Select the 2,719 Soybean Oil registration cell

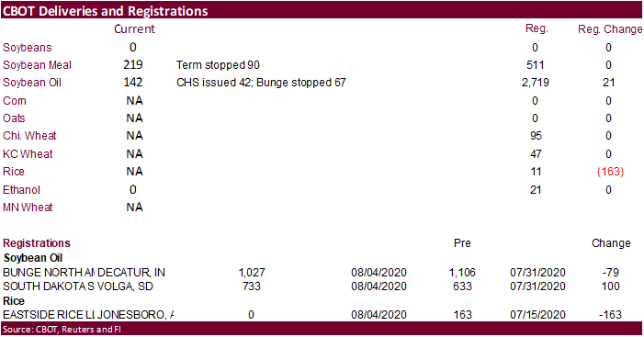(x=536, y=83)
